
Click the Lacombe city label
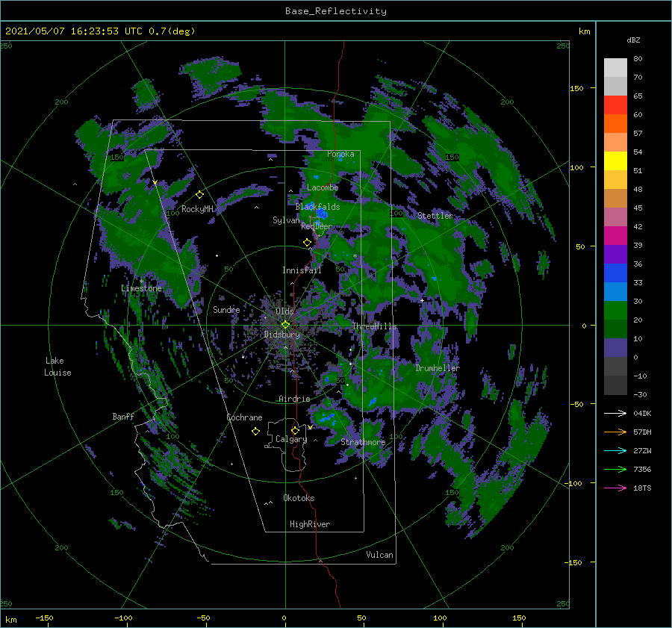[323, 187]
